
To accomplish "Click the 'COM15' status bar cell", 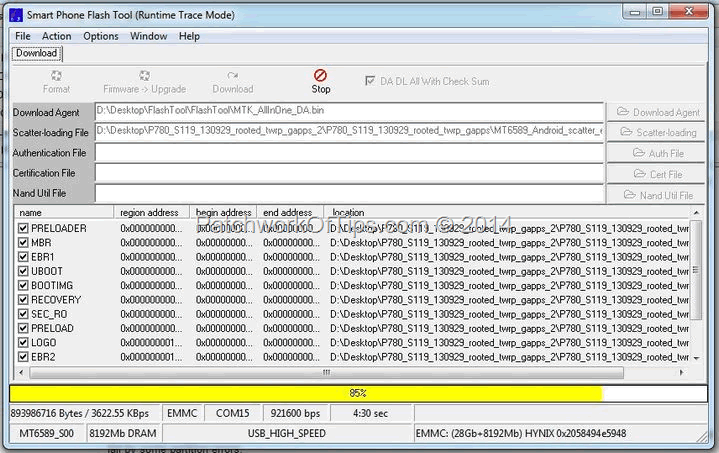I will point(232,414).
